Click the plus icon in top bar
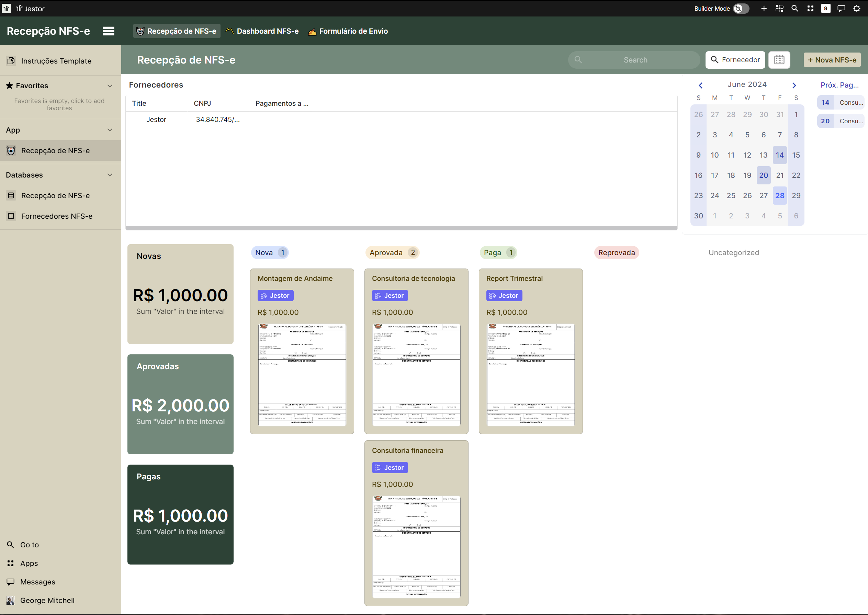The height and width of the screenshot is (615, 868). (764, 8)
